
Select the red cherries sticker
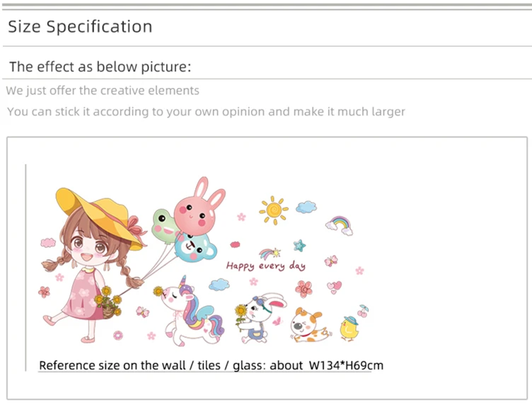pyautogui.click(x=363, y=311)
